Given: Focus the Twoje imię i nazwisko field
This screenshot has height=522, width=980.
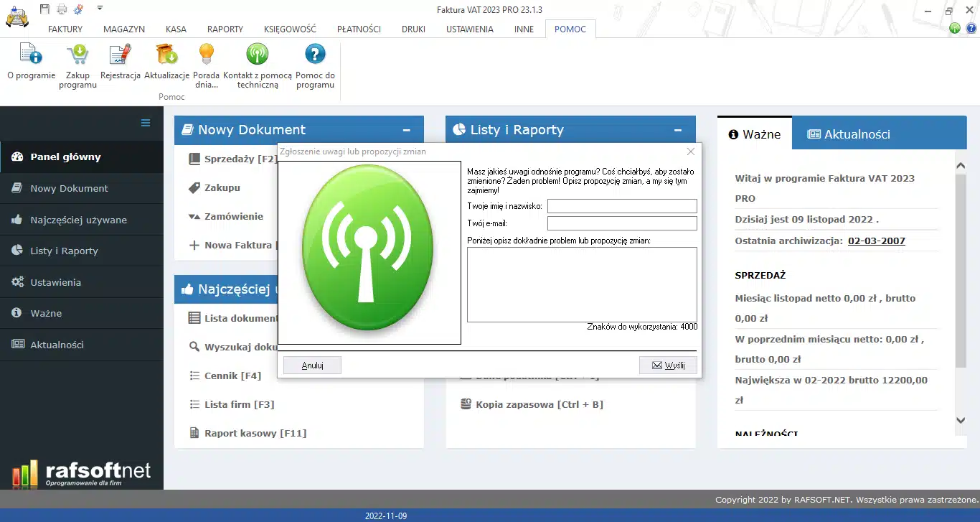Looking at the screenshot, I should click(x=622, y=206).
